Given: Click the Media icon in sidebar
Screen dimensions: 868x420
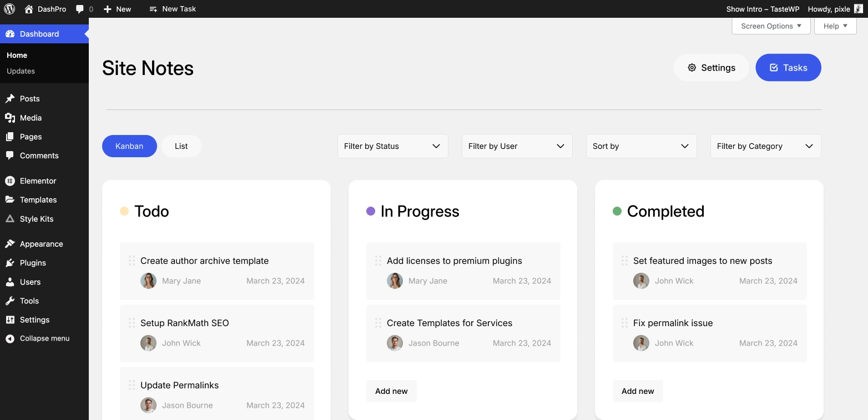Looking at the screenshot, I should (x=10, y=118).
